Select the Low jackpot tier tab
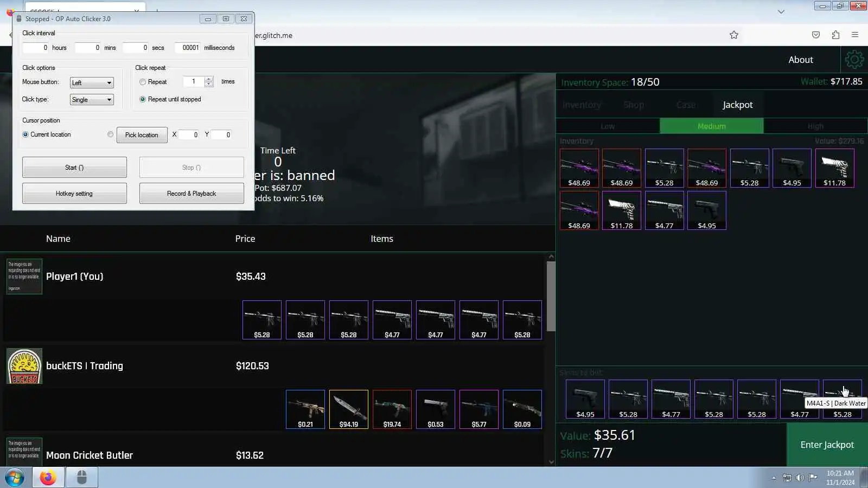The image size is (868, 488). click(608, 126)
